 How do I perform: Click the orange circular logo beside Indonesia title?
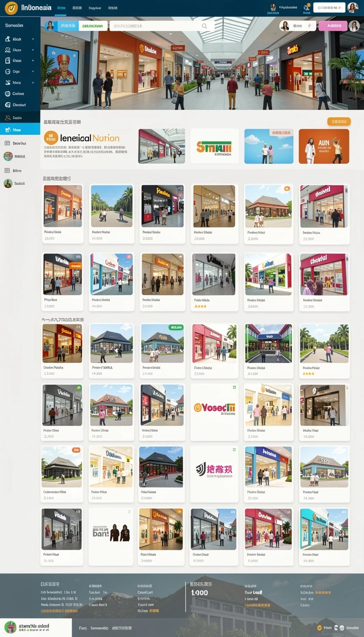coord(11,8)
